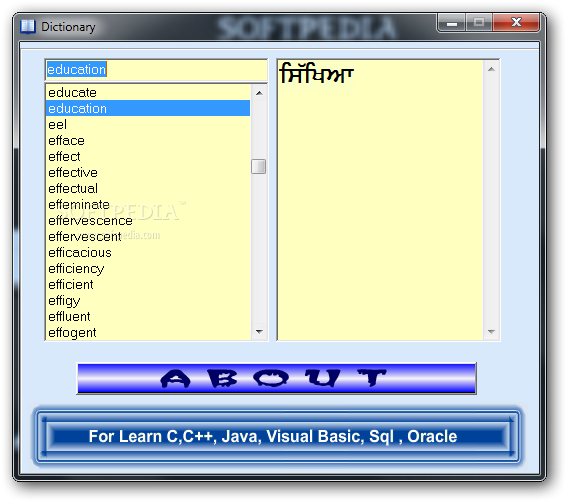The image size is (567, 502).
Task: Select 'effluent' in the word list
Action: [148, 316]
